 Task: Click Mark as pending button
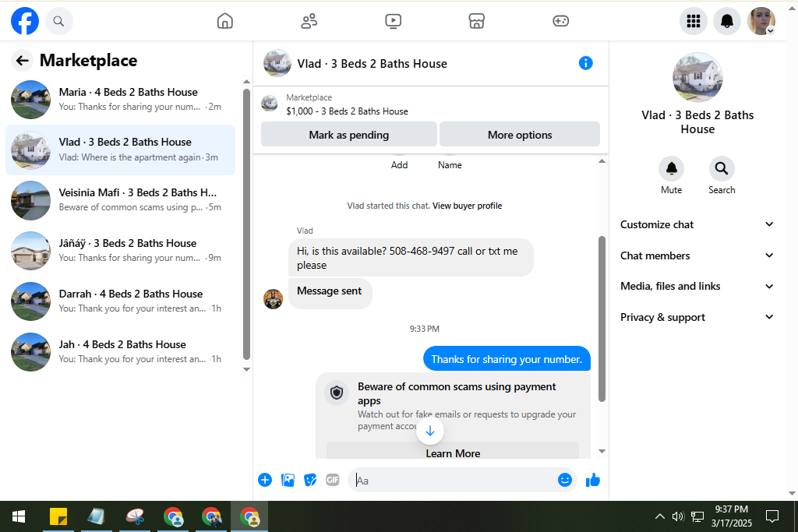coord(348,135)
